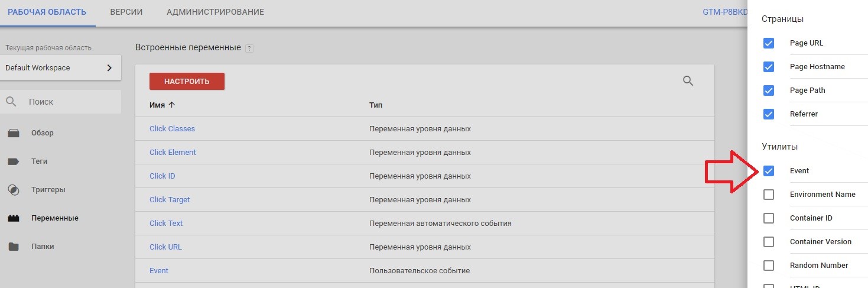Click the Обзор overview icon in sidebar

(14, 133)
